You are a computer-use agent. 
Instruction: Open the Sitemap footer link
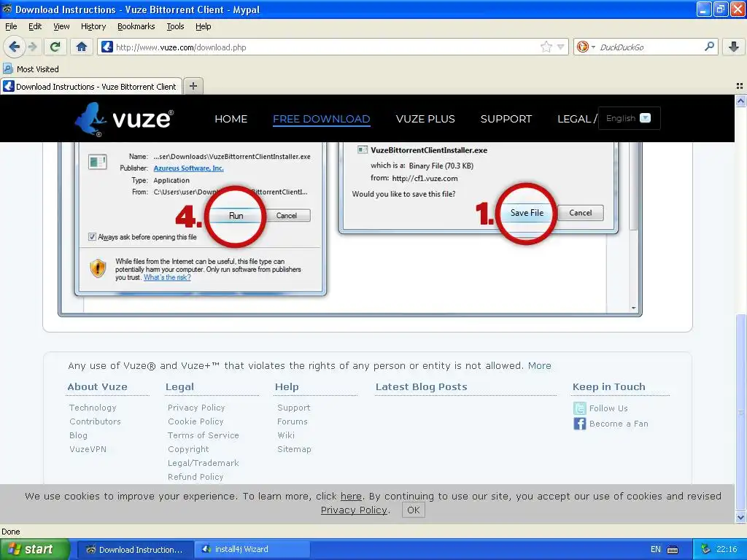(294, 449)
